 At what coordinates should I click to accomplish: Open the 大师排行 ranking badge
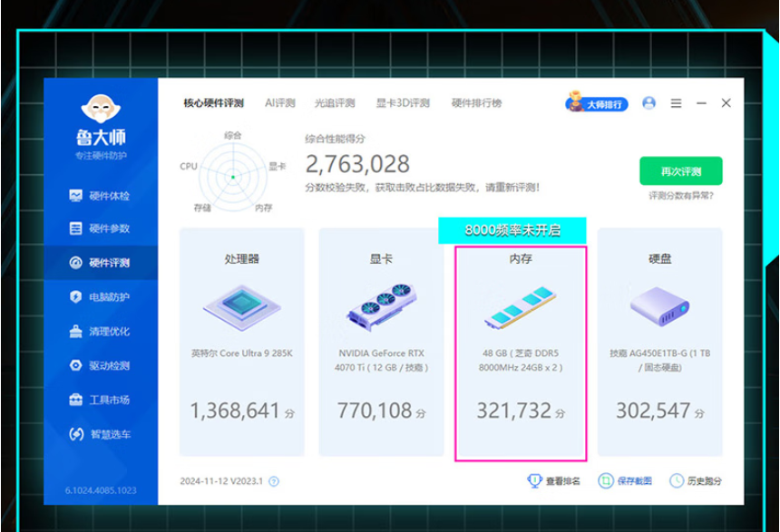click(597, 102)
